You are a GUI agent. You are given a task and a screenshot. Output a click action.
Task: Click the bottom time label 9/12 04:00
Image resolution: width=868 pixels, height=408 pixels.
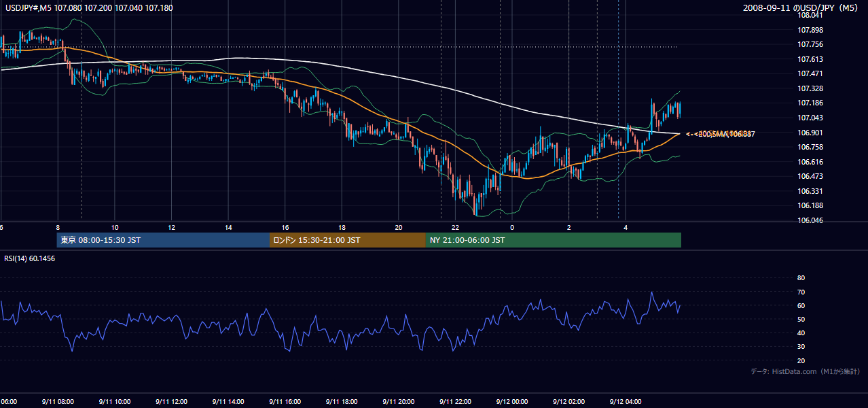click(x=626, y=401)
